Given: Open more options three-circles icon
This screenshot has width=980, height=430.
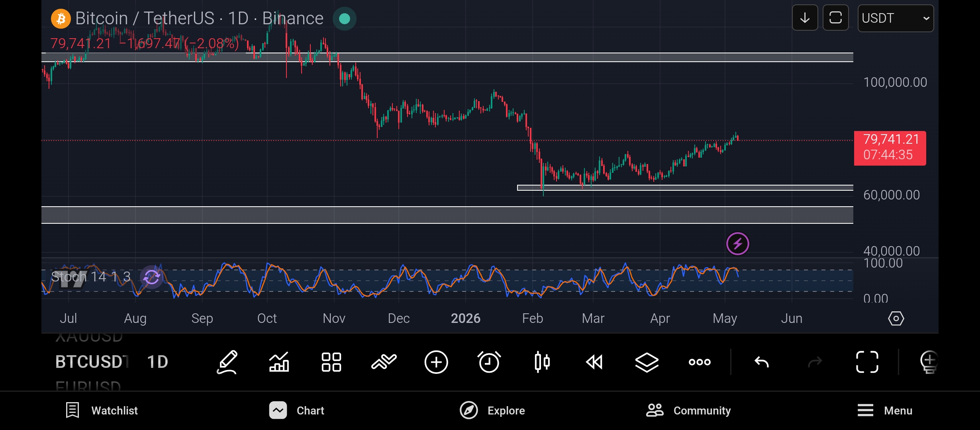Looking at the screenshot, I should click(x=700, y=362).
